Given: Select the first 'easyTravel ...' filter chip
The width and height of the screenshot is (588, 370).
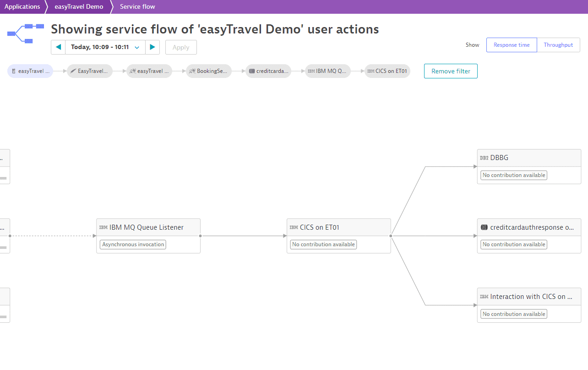Looking at the screenshot, I should tap(30, 71).
